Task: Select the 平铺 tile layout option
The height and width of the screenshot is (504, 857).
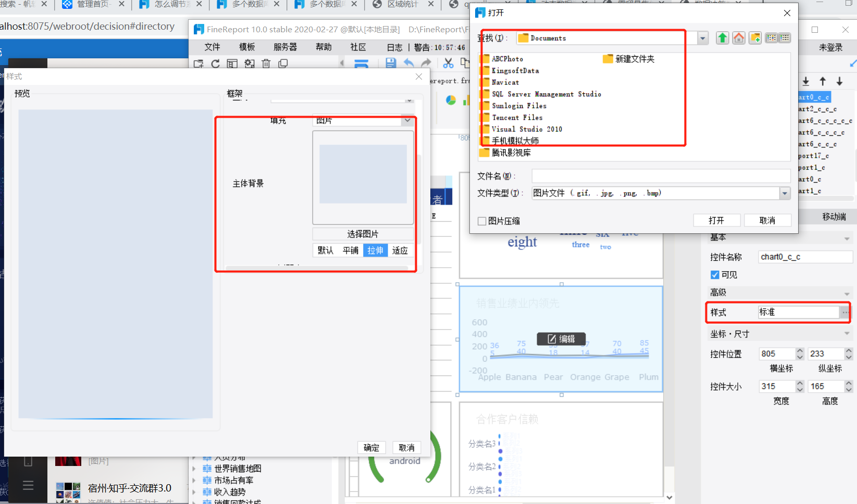Action: coord(351,250)
